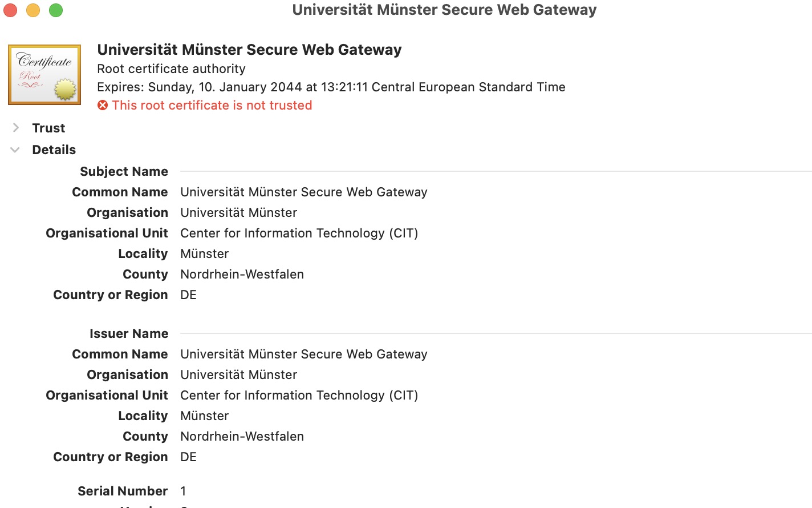The height and width of the screenshot is (508, 812).
Task: Click the Serial Number value
Action: pos(183,491)
